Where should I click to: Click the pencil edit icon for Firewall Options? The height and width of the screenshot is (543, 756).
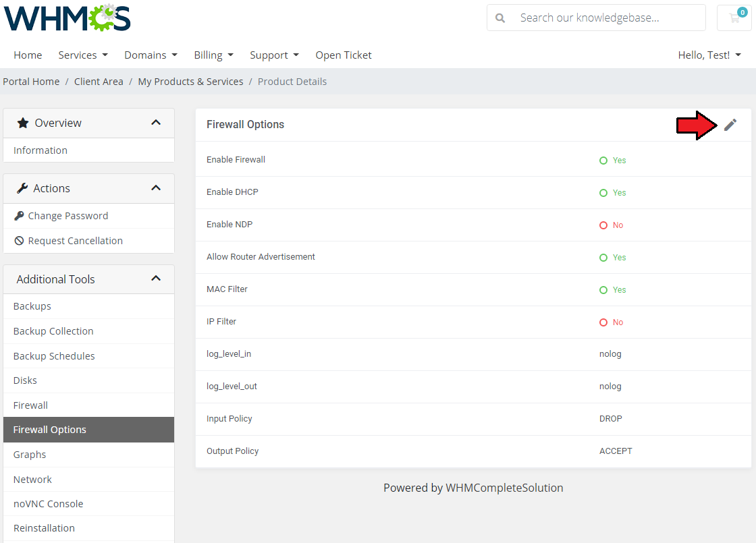(730, 125)
